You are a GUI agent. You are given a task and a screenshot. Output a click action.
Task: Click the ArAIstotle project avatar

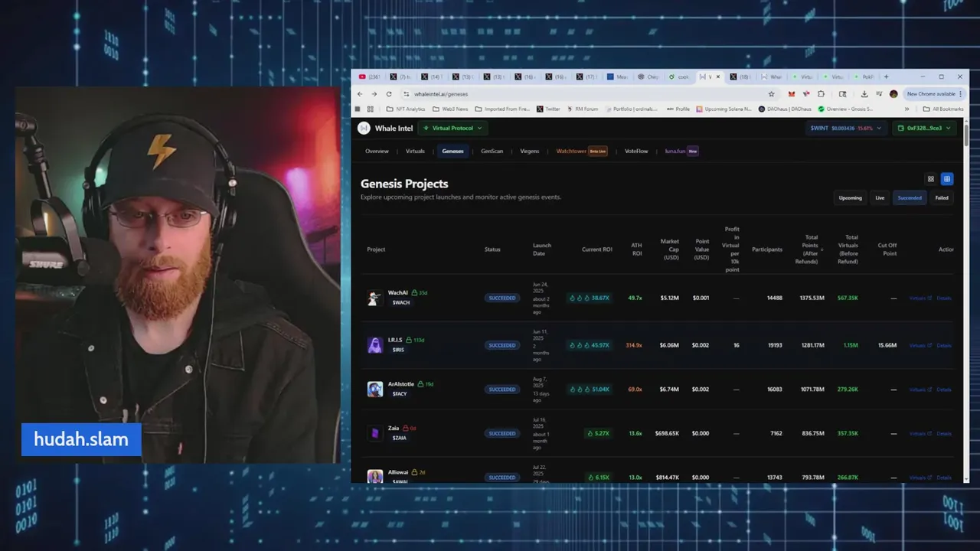374,389
